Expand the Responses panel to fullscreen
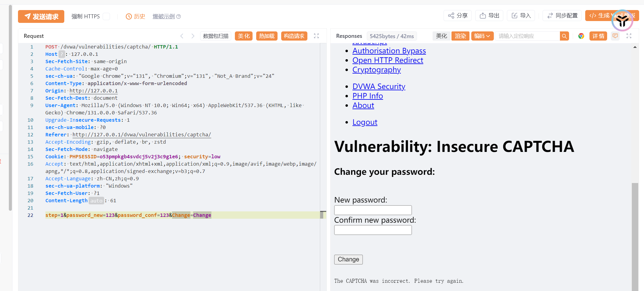 click(629, 36)
